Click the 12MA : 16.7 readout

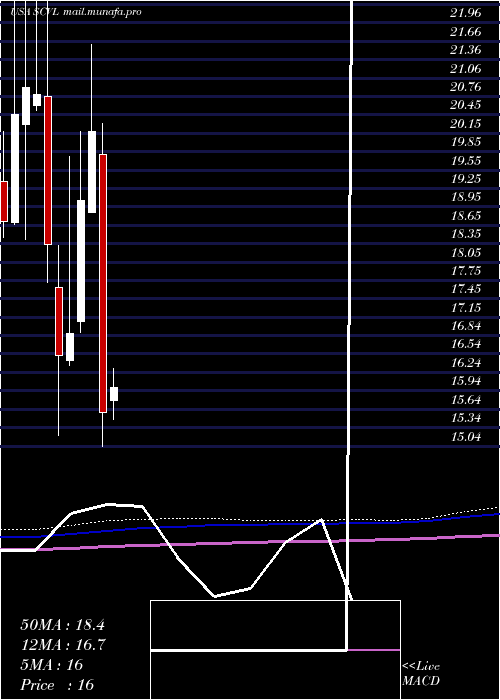tap(62, 645)
